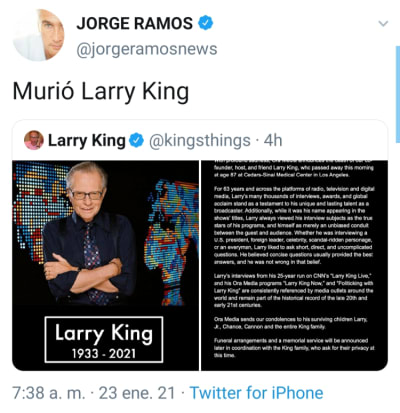Click the JORGE RAMOS display name
Image resolution: width=400 pixels, height=413 pixels.
[135, 23]
